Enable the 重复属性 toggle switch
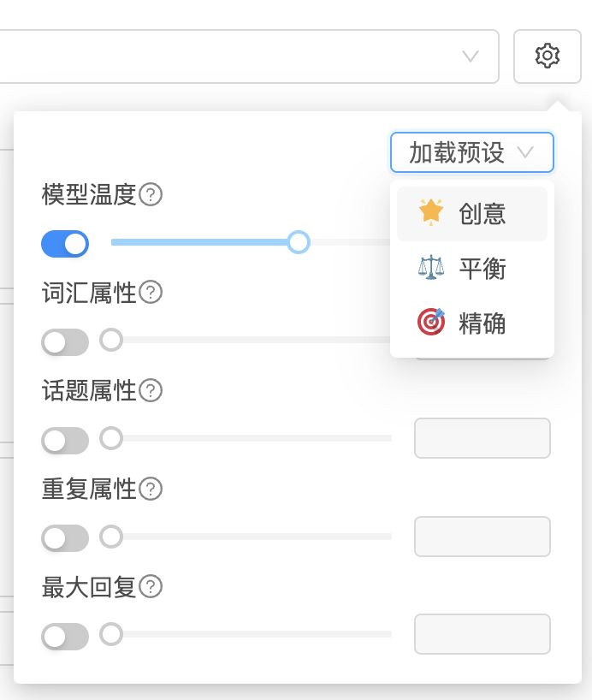 65,538
